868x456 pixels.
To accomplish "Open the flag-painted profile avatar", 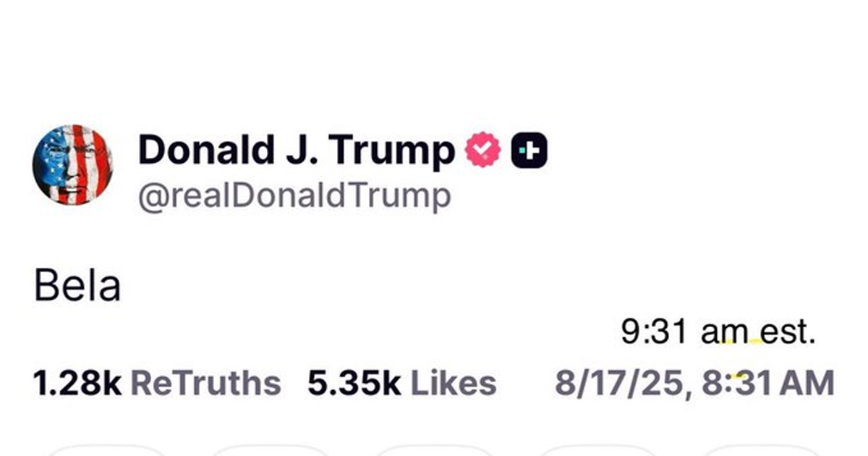I will 72,164.
